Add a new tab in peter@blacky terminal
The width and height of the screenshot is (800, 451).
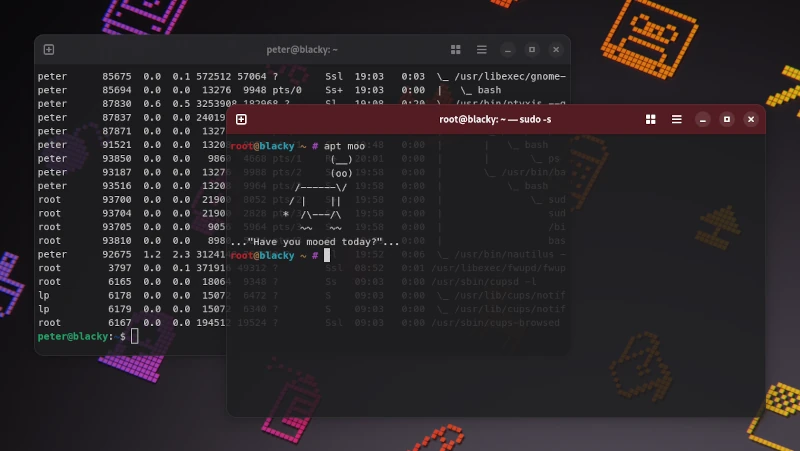[x=49, y=49]
